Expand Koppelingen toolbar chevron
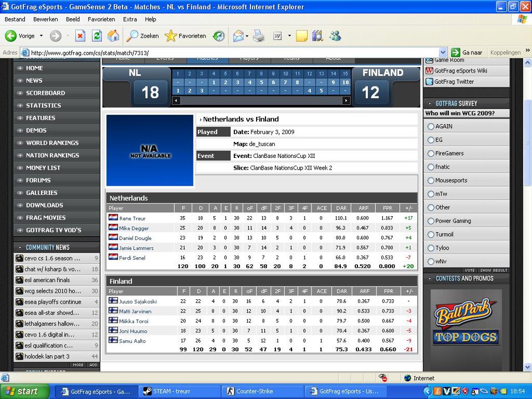 pyautogui.click(x=527, y=50)
